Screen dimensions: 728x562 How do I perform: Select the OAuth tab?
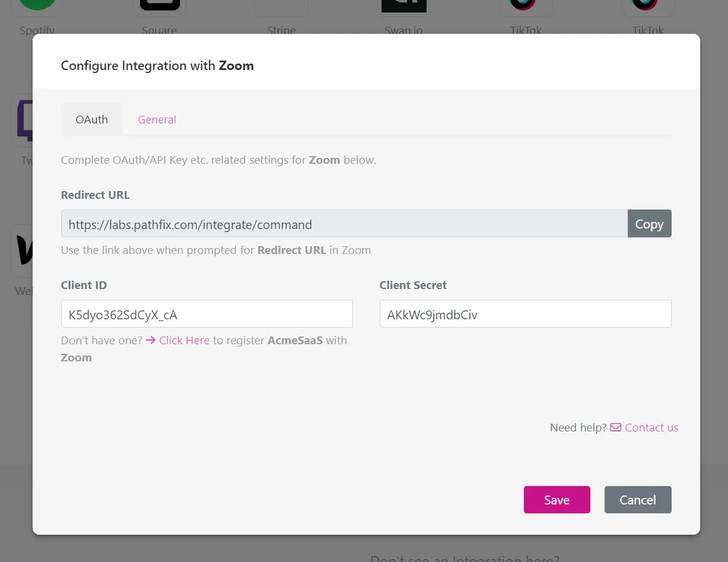point(92,119)
